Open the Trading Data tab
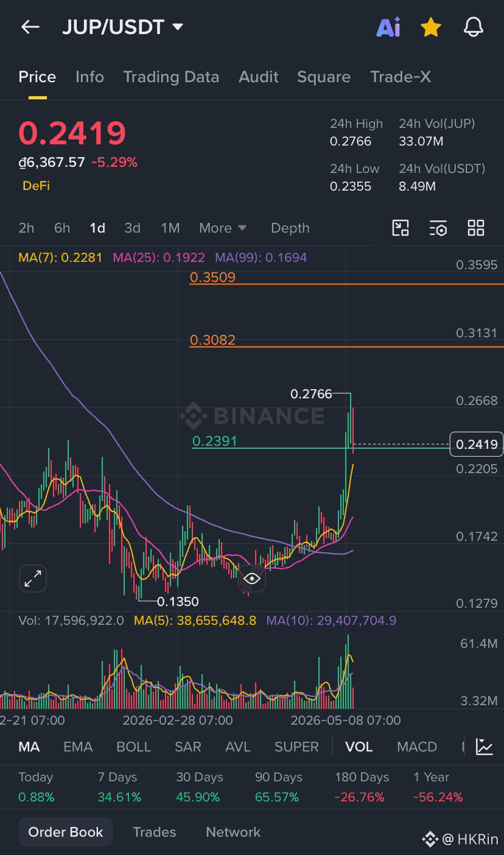Viewport: 504px width, 855px height. [x=171, y=77]
